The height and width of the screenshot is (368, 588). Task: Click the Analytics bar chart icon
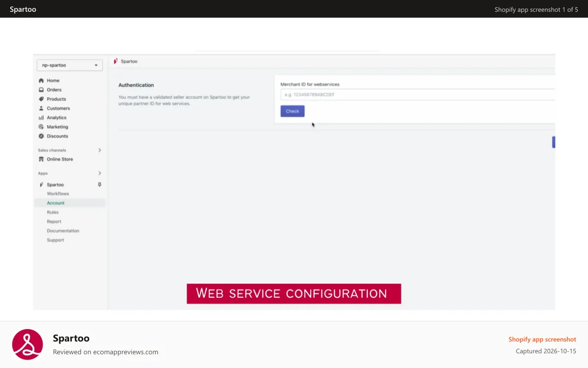click(x=41, y=118)
